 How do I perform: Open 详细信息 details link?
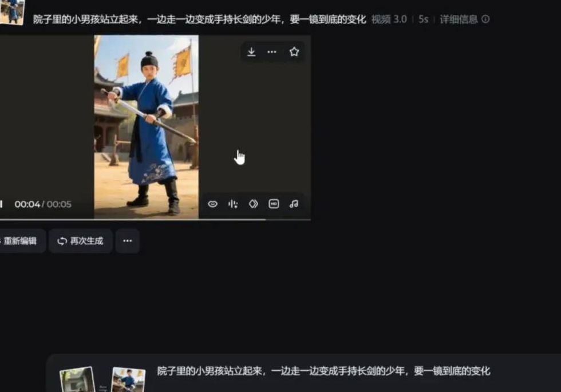click(460, 19)
